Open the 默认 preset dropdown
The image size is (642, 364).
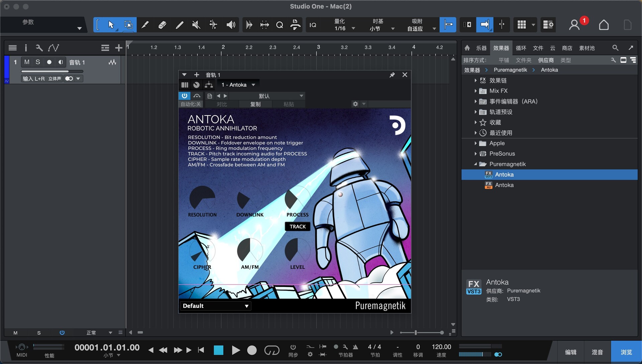click(267, 96)
